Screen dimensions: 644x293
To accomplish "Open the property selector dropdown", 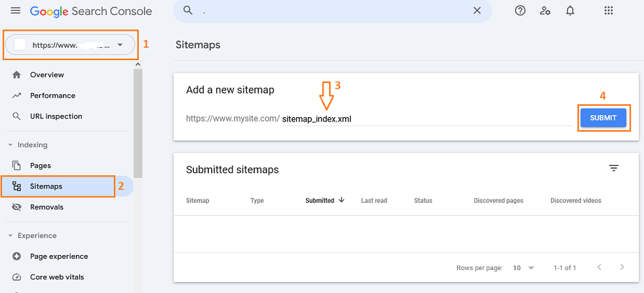I will (x=70, y=45).
